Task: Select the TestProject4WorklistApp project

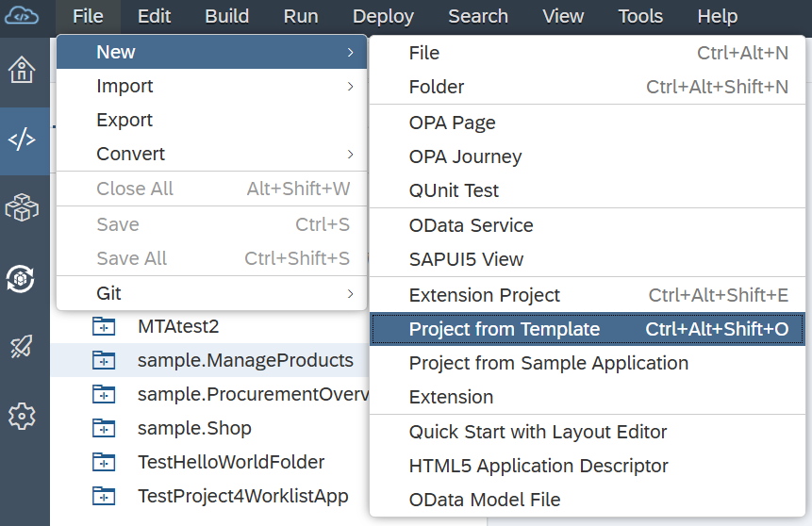Action: coord(243,496)
